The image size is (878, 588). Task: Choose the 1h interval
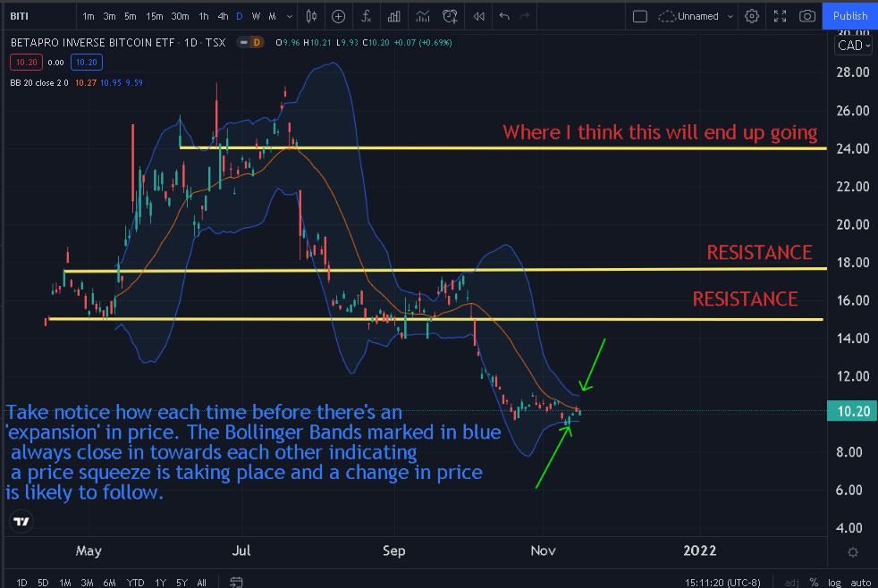pyautogui.click(x=204, y=16)
